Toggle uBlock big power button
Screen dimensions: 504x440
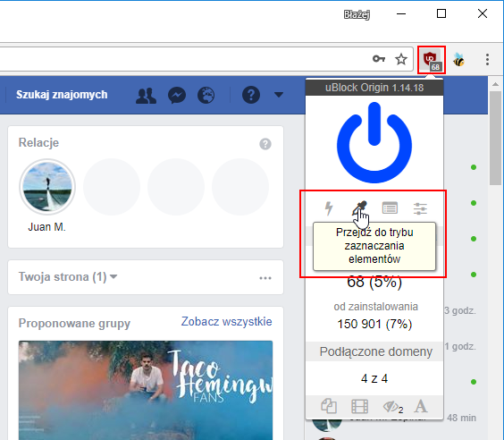[374, 142]
